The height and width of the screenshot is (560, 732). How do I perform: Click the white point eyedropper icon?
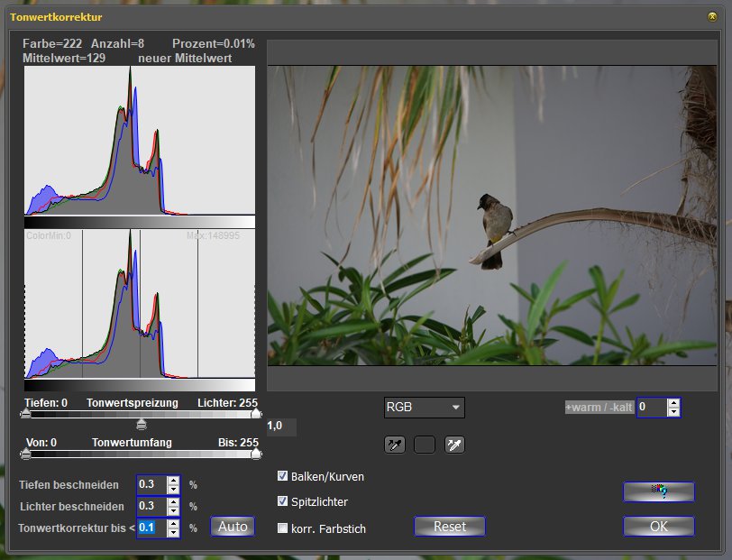454,445
